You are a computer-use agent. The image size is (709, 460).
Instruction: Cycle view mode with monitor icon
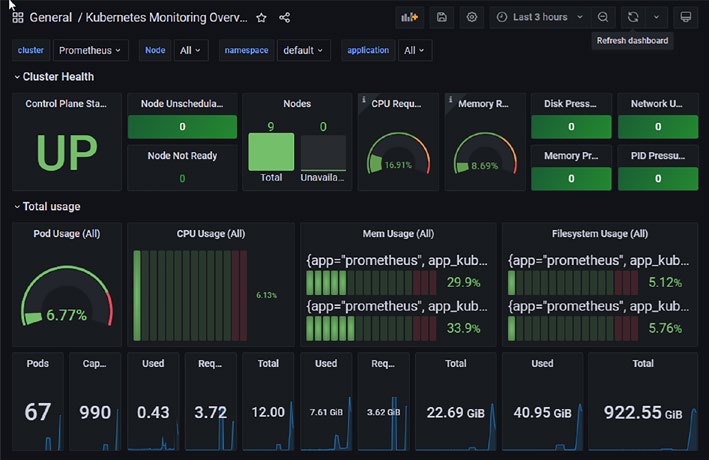[x=685, y=18]
